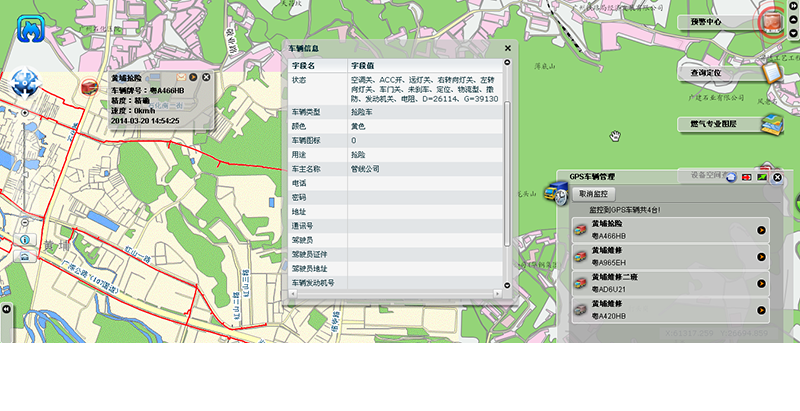The image size is (800, 411).
Task: Click the green chart icon in GPS panel header
Action: pos(761,178)
